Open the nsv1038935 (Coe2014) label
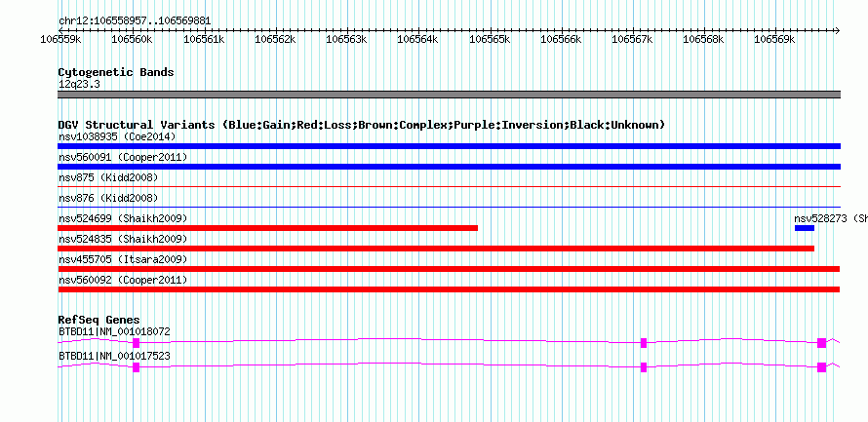This screenshot has height=422, width=868. pos(117,136)
